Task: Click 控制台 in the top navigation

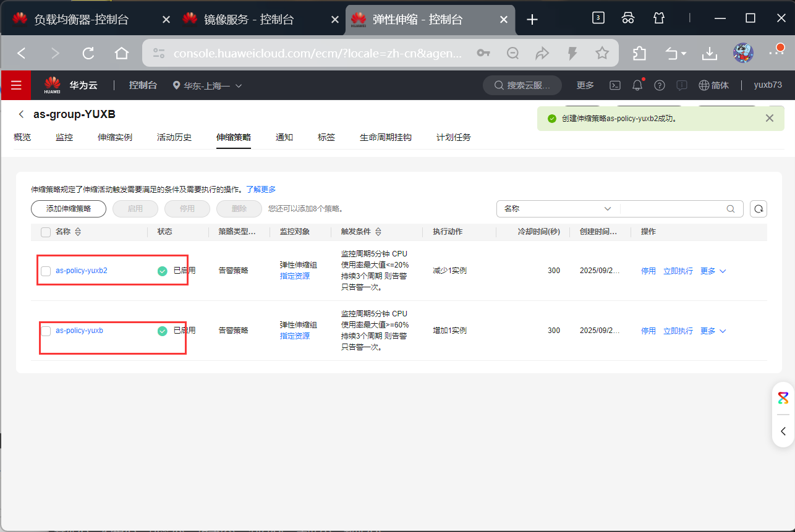Action: 143,85
